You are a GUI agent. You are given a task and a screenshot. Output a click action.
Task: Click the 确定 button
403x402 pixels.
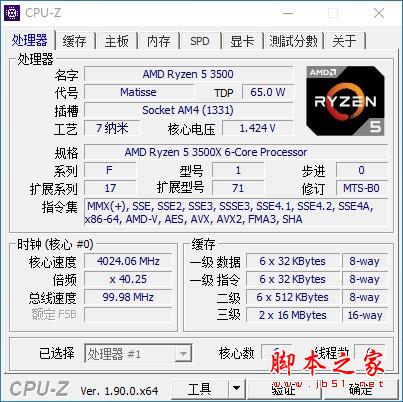click(x=361, y=389)
